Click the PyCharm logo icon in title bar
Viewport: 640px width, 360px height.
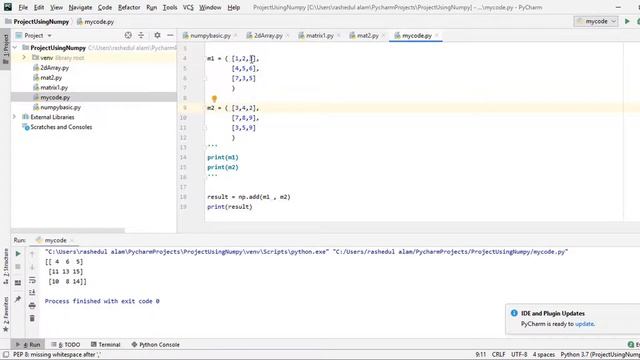[x=7, y=7]
